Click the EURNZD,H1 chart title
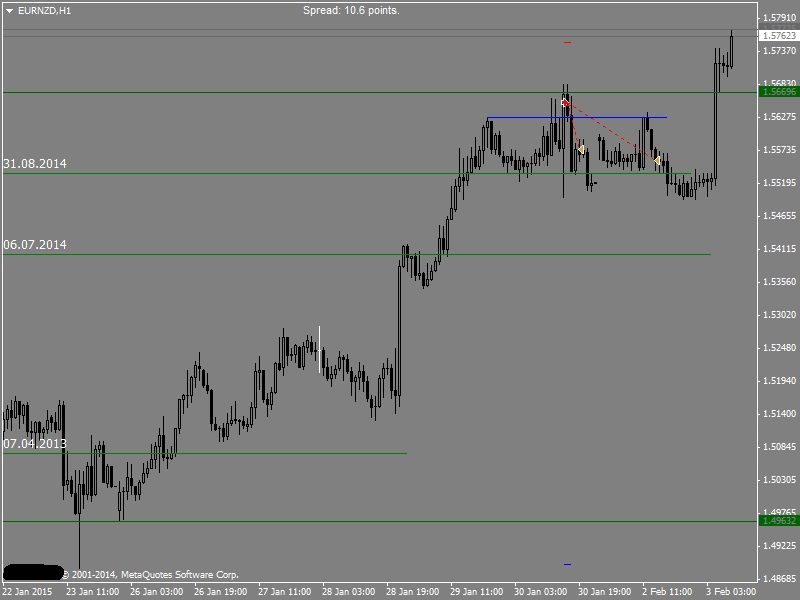800x600 pixels. pos(44,11)
